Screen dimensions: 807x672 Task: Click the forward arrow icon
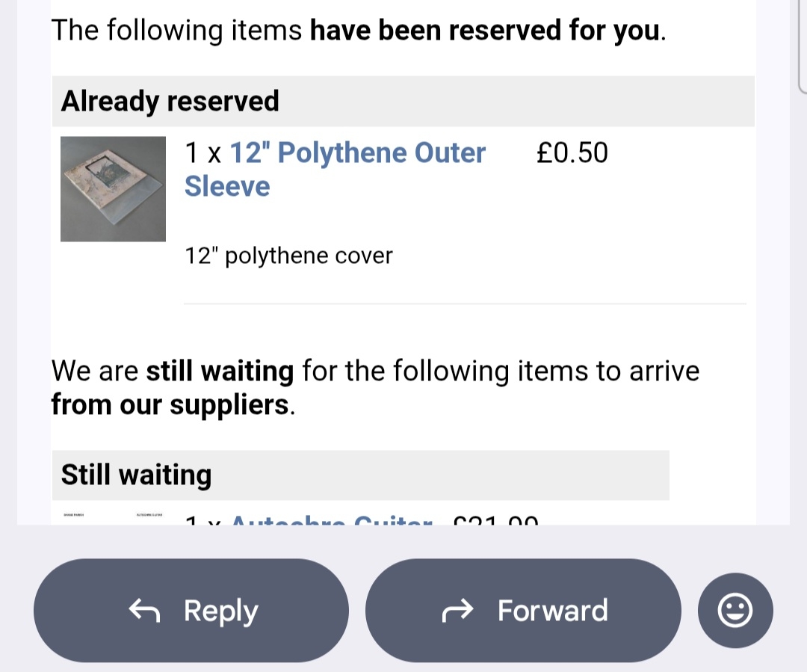[x=458, y=611]
